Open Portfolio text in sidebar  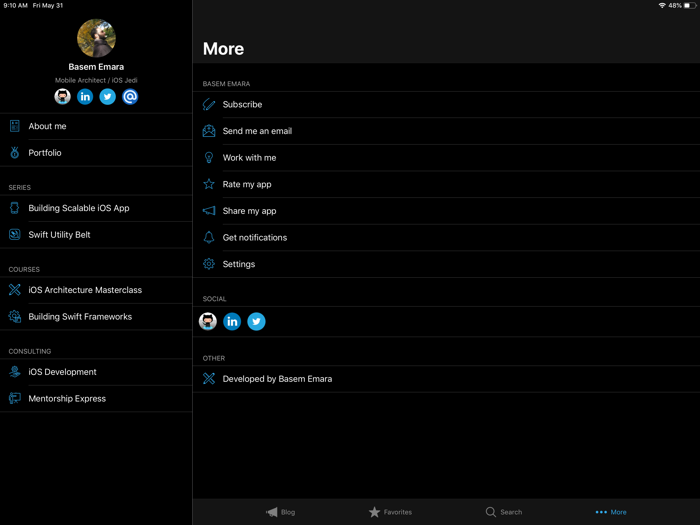(45, 153)
